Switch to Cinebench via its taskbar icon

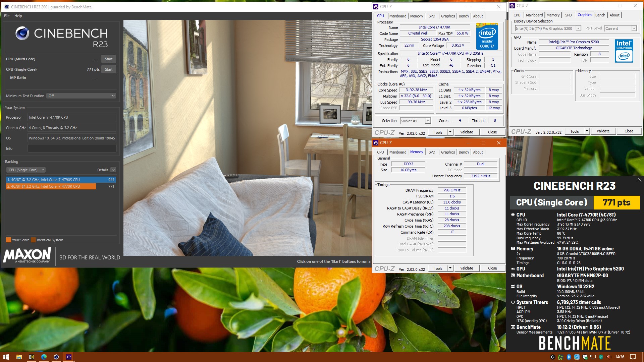click(x=56, y=357)
